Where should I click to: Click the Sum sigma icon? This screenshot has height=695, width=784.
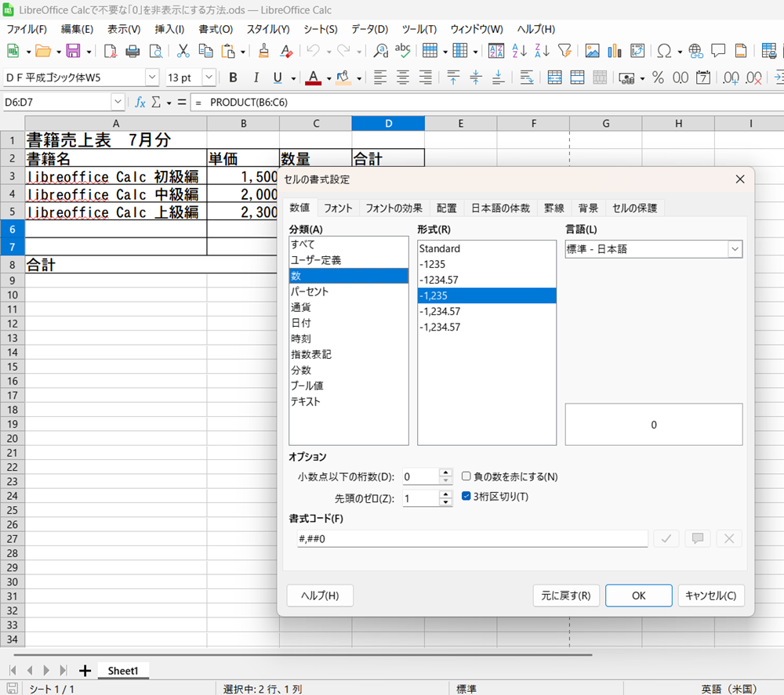[x=156, y=103]
